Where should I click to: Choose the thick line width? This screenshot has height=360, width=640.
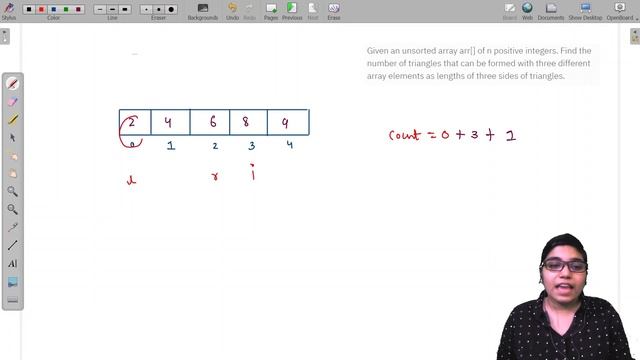click(x=124, y=9)
